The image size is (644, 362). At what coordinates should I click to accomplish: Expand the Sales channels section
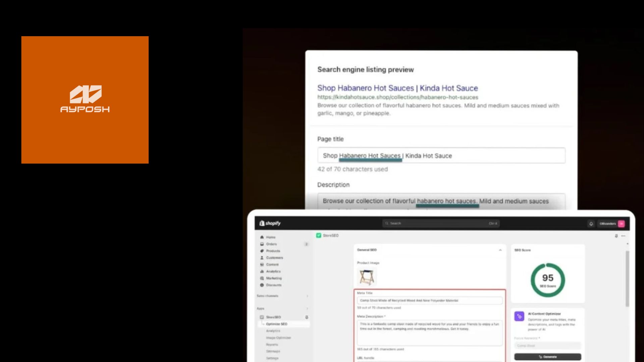pos(307,296)
